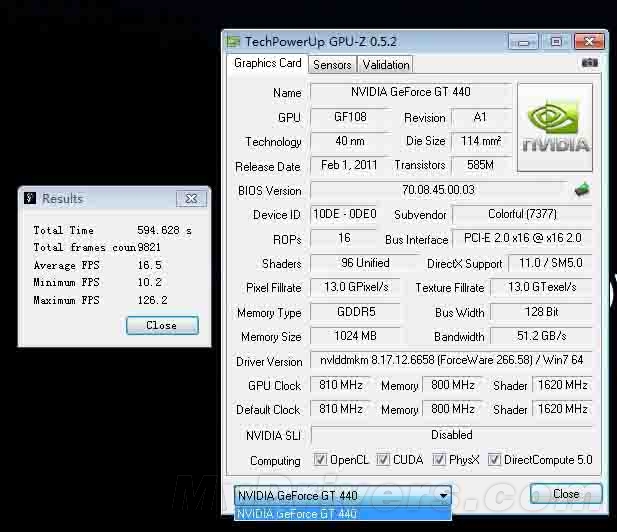Click the BIOS Version field 70.08.45.00.03
617x532 pixels.
coord(438,190)
